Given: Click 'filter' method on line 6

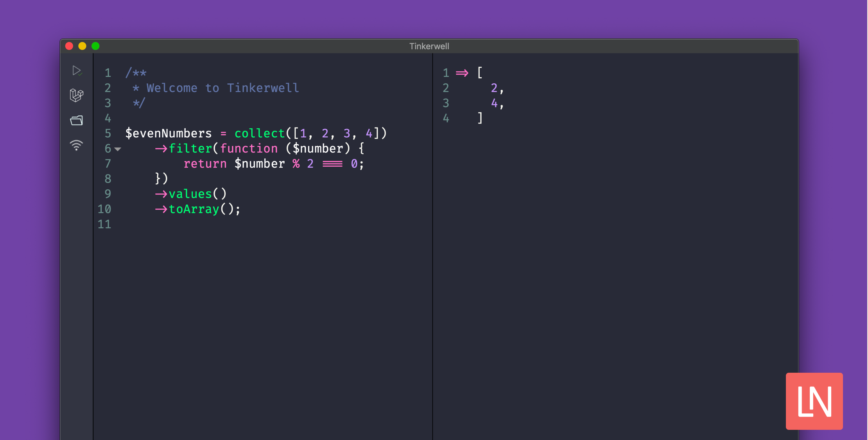Looking at the screenshot, I should pyautogui.click(x=190, y=149).
